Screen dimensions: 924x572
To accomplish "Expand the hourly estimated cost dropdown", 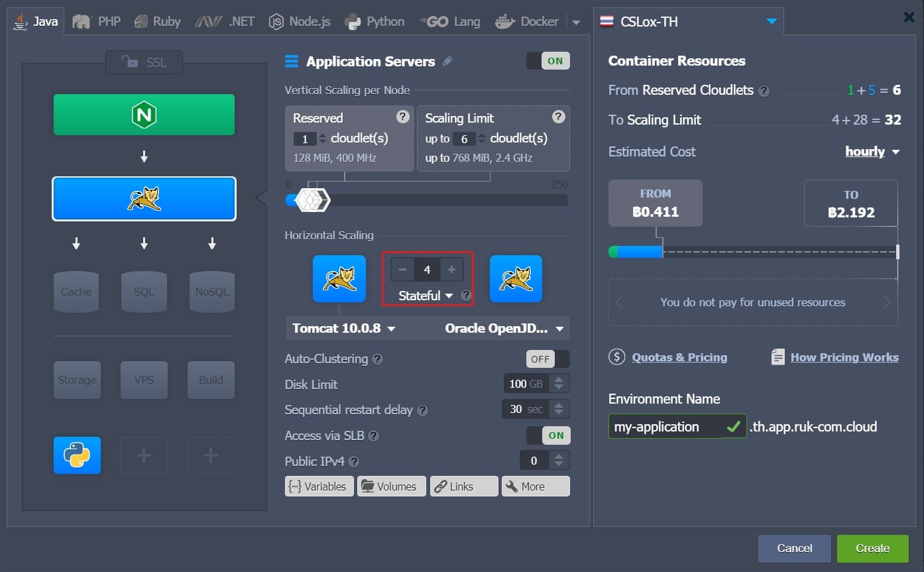I will pos(872,152).
